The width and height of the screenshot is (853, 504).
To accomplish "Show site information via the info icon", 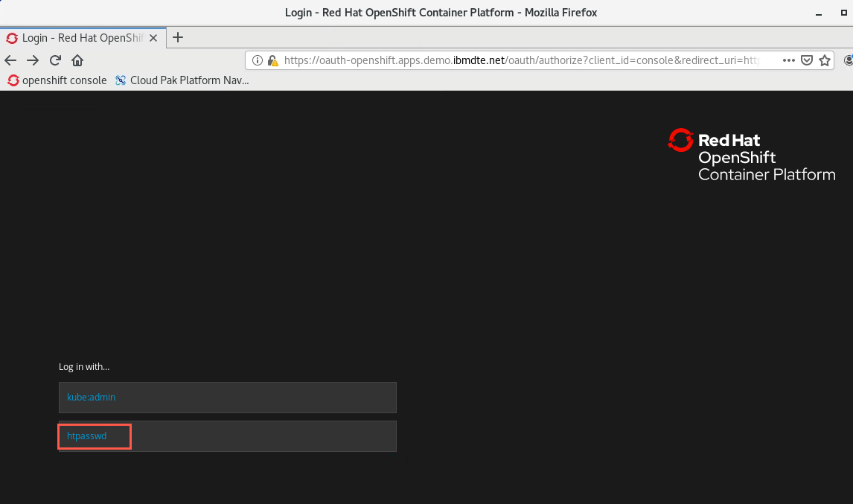I will (258, 60).
